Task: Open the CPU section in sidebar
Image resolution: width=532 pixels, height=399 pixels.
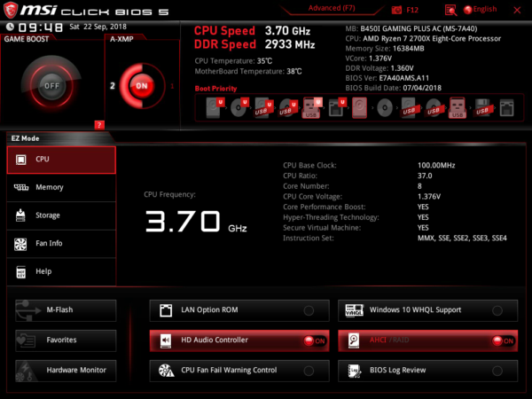Action: (x=61, y=160)
